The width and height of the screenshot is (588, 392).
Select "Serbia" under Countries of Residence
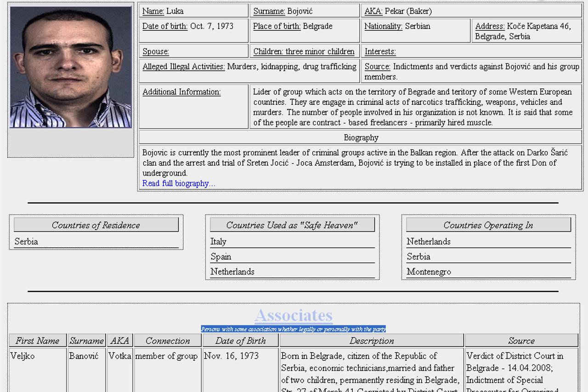tap(96, 241)
